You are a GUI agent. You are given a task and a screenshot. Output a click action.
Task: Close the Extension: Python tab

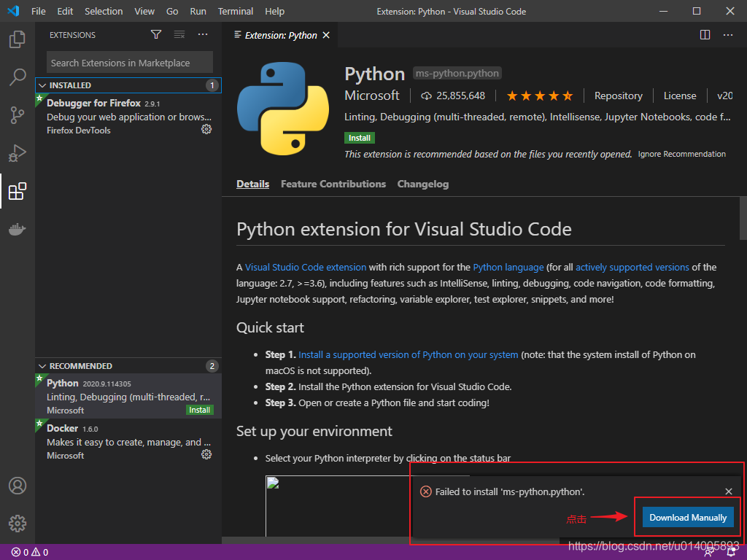[326, 35]
